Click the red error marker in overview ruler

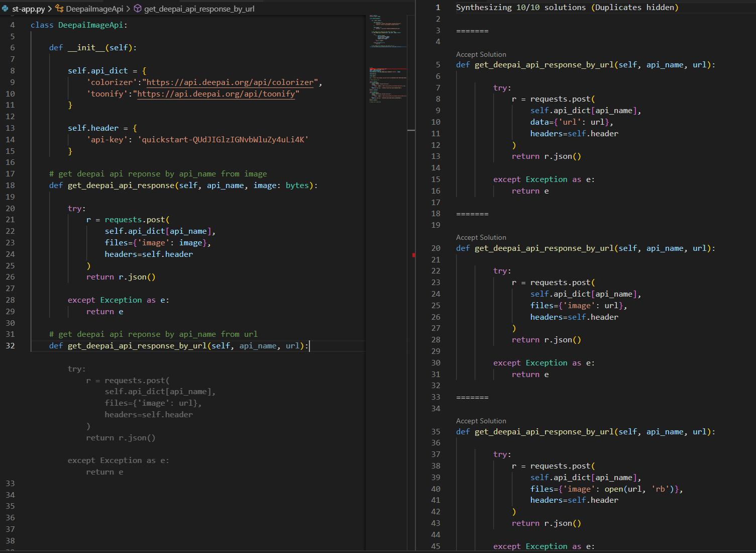pos(413,255)
